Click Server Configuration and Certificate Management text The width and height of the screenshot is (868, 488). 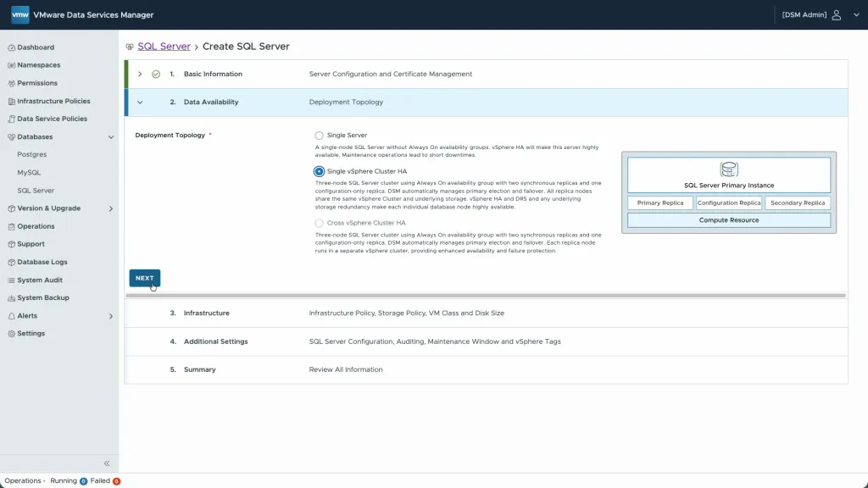(x=390, y=75)
